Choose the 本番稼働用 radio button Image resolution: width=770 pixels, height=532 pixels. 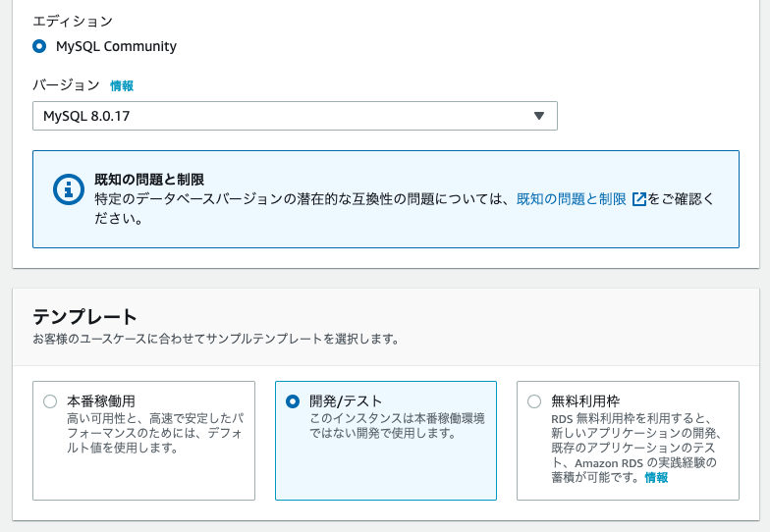(x=50, y=401)
